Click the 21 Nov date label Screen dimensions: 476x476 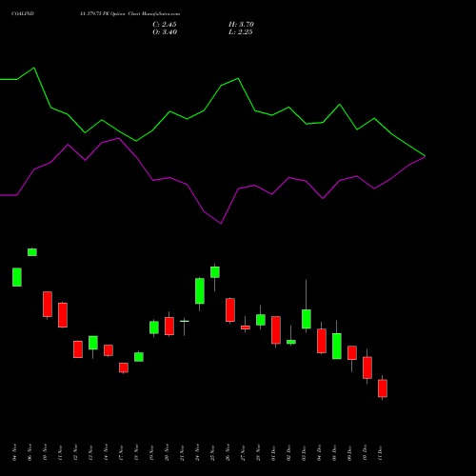[x=182, y=452]
